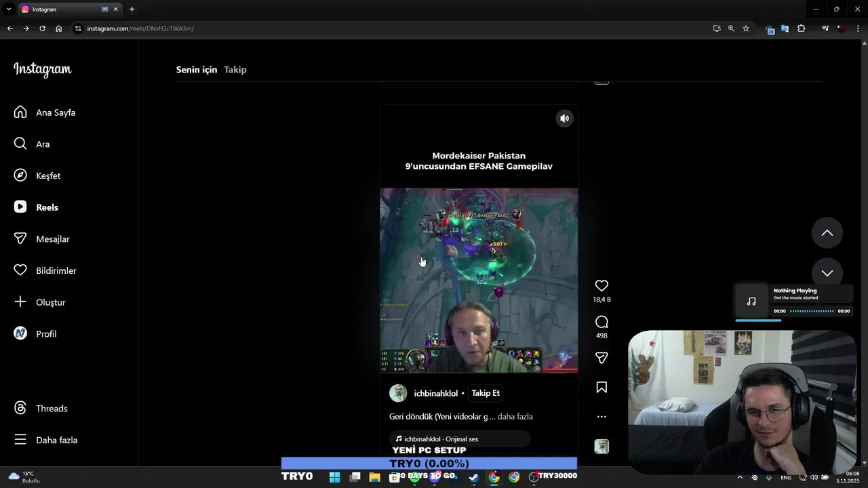Screen dimensions: 868x488
Task: Open Profil avatar in sidebar
Action: pyautogui.click(x=20, y=333)
